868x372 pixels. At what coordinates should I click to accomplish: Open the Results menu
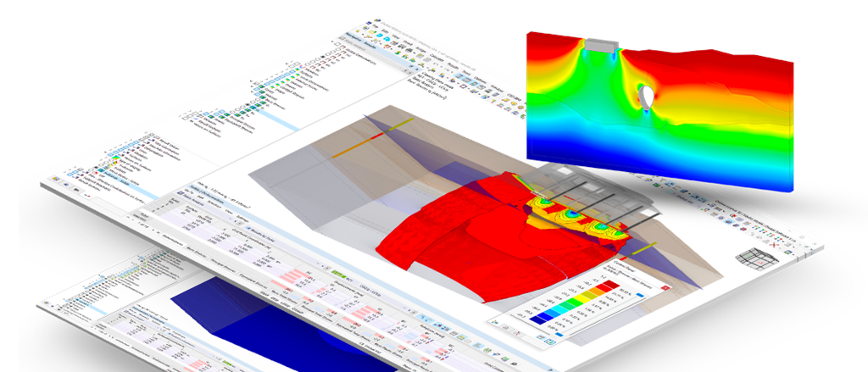[x=453, y=66]
